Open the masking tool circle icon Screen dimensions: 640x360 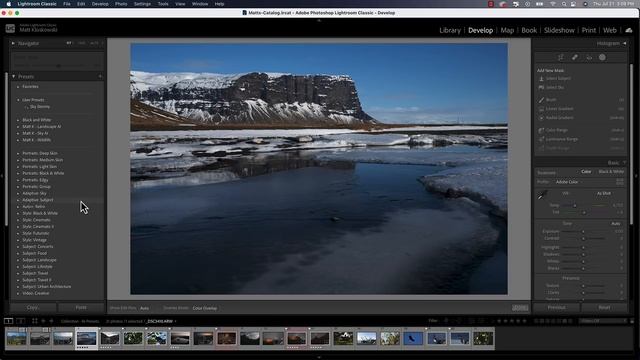click(602, 58)
